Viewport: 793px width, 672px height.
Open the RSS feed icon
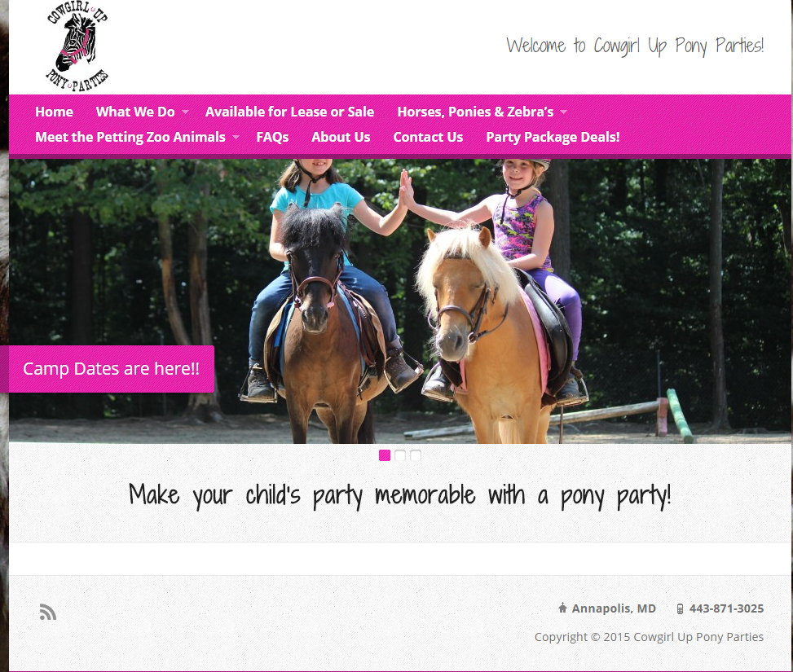coord(47,612)
